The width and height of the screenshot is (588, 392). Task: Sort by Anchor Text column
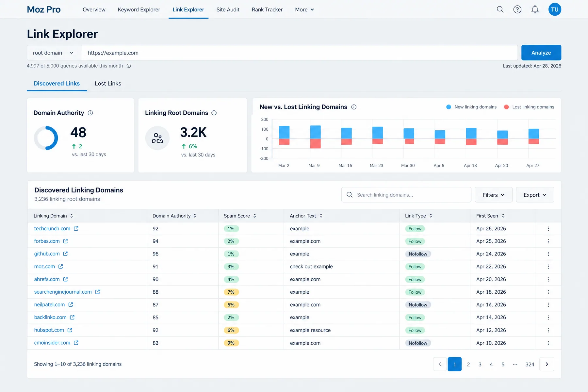[x=306, y=216]
